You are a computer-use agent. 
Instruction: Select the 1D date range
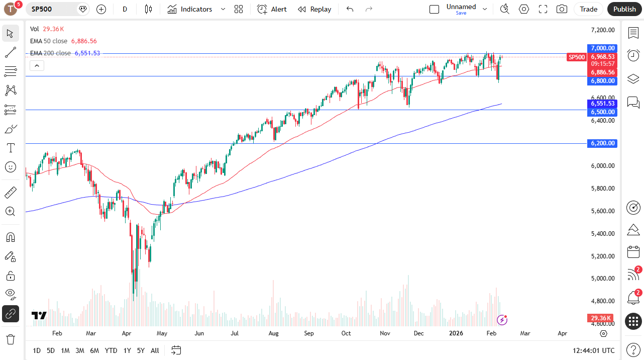[37, 350]
